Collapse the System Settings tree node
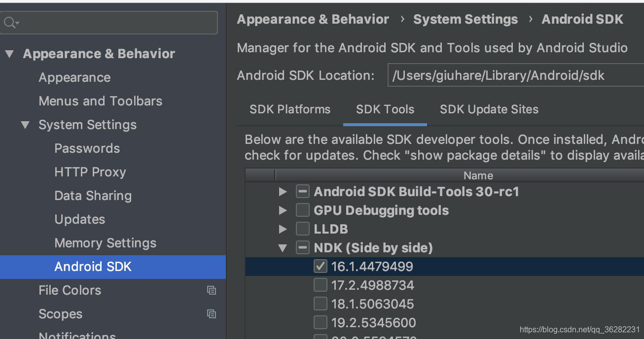The height and width of the screenshot is (339, 644). [25, 125]
